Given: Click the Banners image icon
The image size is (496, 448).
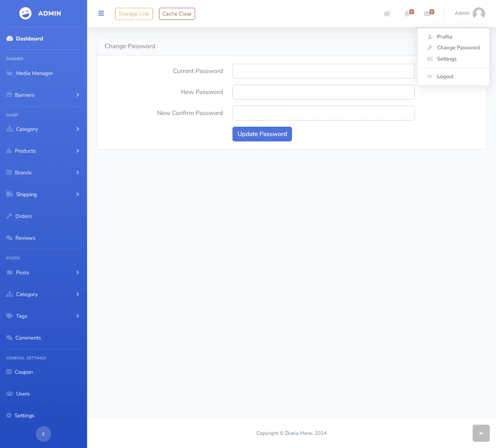Looking at the screenshot, I should coord(9,95).
